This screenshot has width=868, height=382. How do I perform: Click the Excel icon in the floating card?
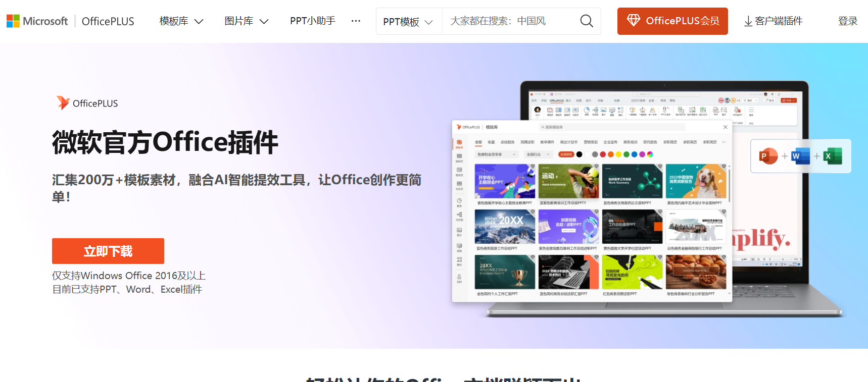pos(832,156)
